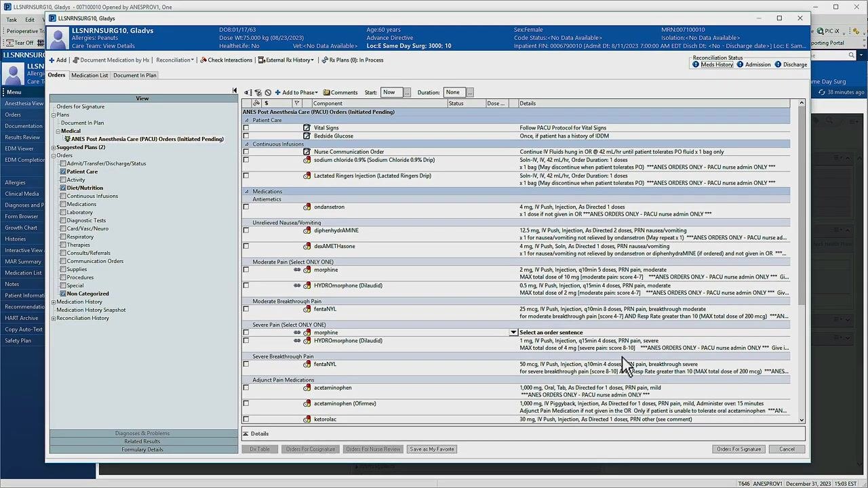Open the Task menu
Image resolution: width=868 pixels, height=488 pixels.
pyautogui.click(x=12, y=20)
